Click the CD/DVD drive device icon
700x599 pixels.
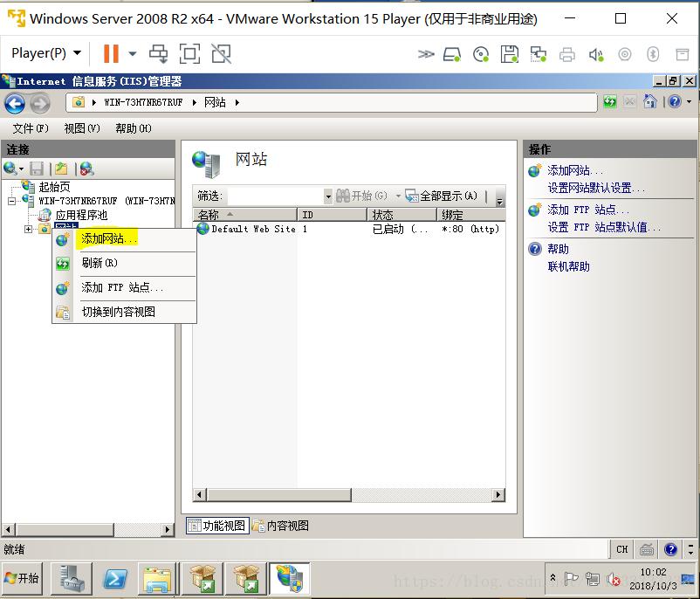[481, 54]
